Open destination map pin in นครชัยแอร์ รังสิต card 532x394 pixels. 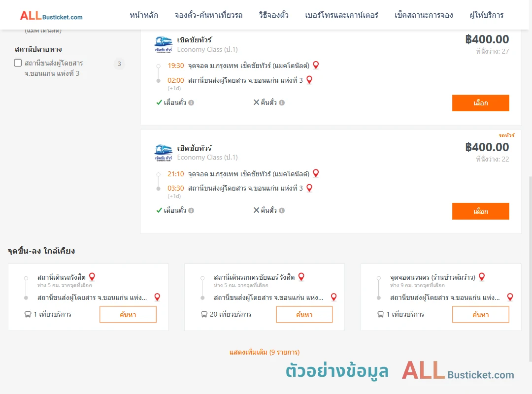pos(334,297)
